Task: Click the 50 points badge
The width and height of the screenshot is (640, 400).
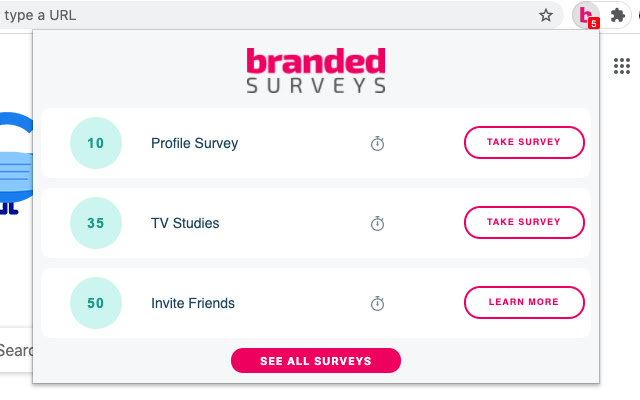Action: [x=95, y=303]
